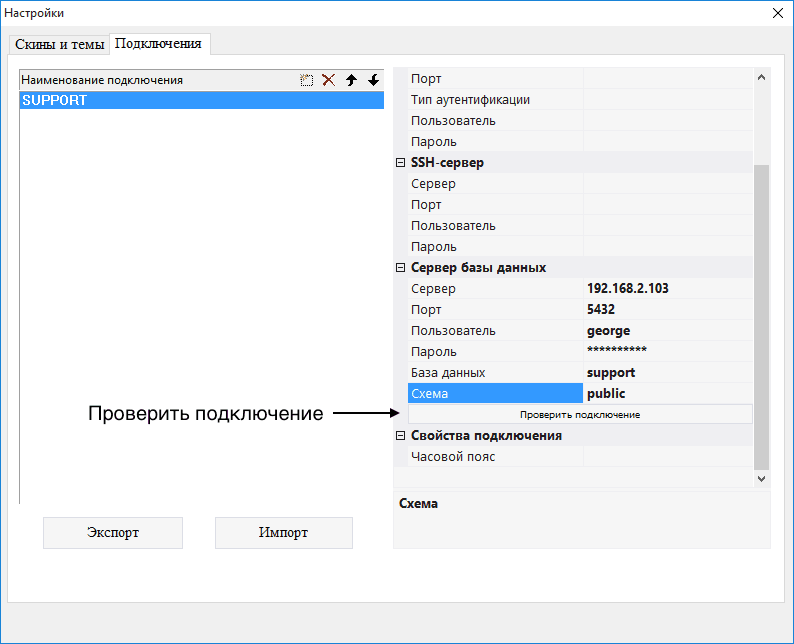This screenshot has width=794, height=644.
Task: Click the Импорт button
Action: tap(284, 533)
